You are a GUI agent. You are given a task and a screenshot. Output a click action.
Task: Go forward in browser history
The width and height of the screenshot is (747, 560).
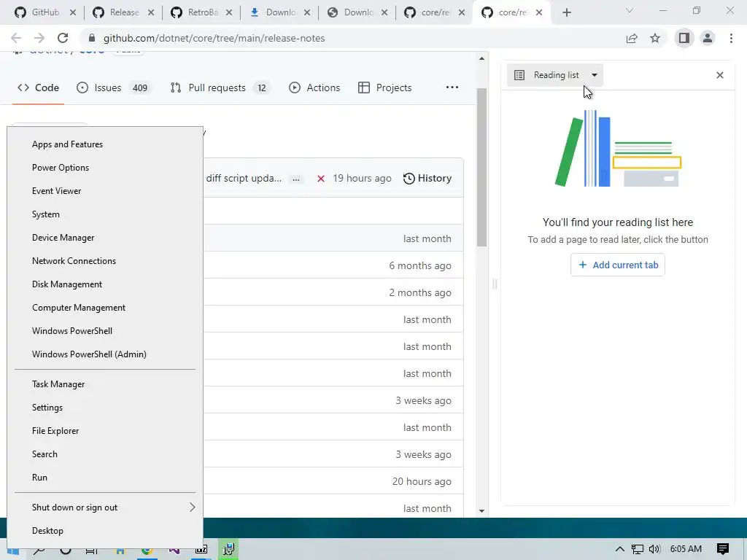(x=39, y=38)
